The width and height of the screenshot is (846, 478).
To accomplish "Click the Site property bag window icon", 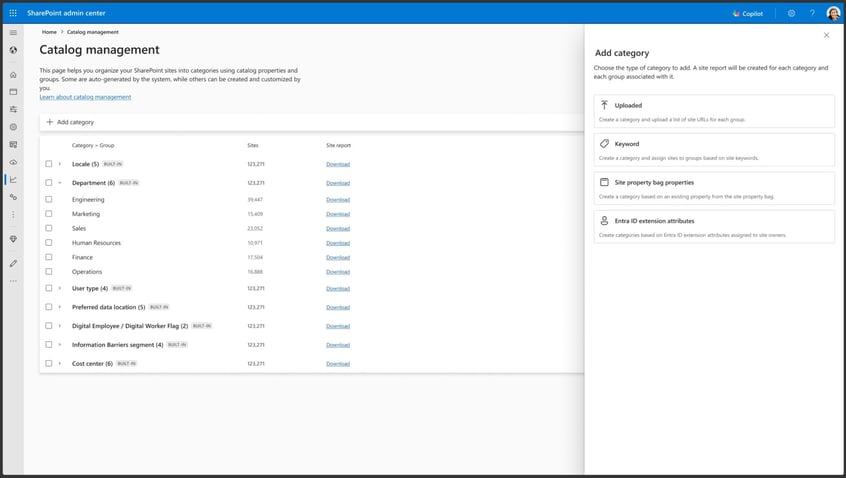I will 604,182.
